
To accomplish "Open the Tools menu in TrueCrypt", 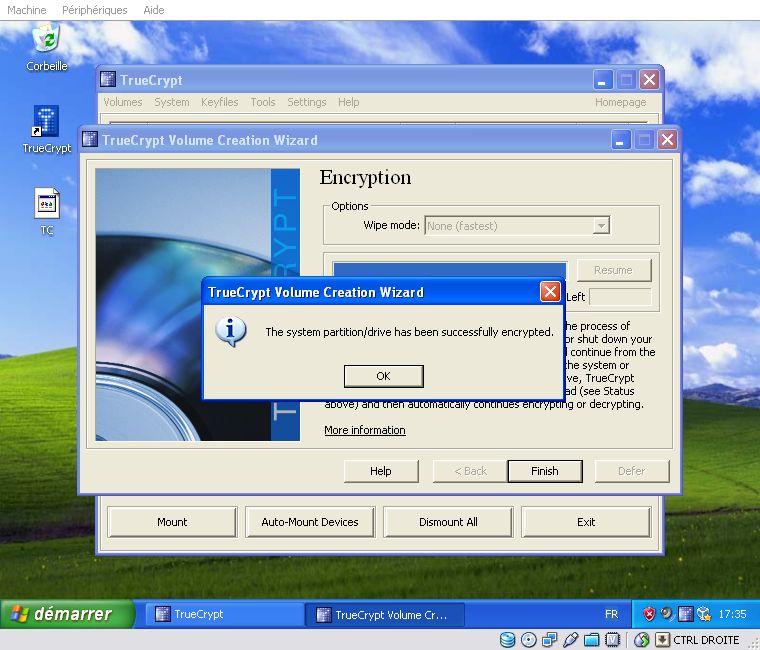I will pos(263,102).
